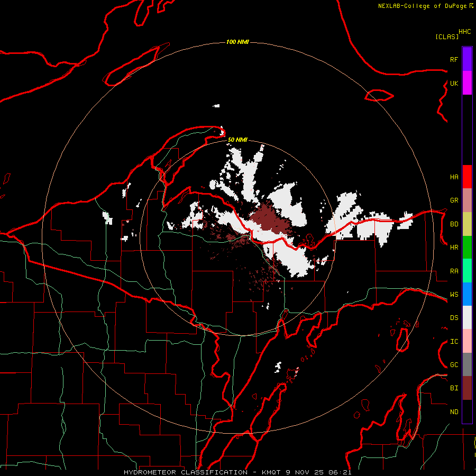Click the 'IC' legend label
This screenshot has width=476, height=476.
[x=454, y=342]
